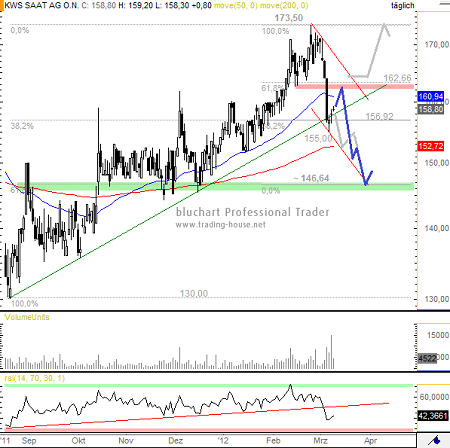Image resolution: width=450 pixels, height=448 pixels.
Task: Click the ''11' year marker on time axis
Action: (6, 441)
